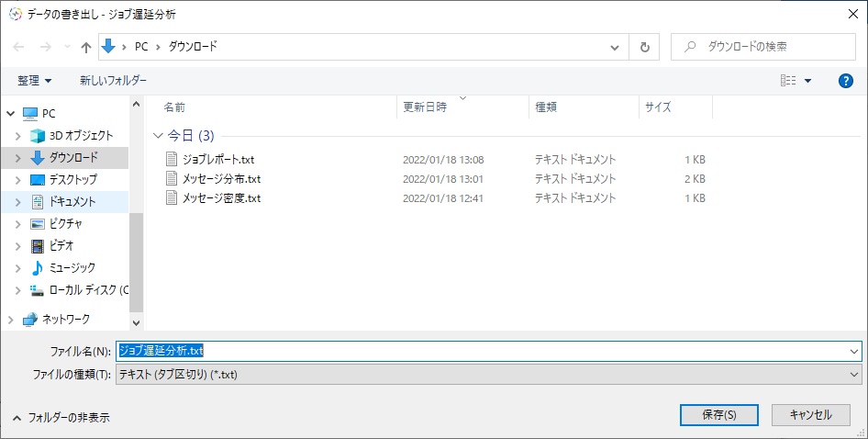Click the date 2022/01/18 13:08
The width and height of the screenshot is (868, 439).
coord(443,160)
